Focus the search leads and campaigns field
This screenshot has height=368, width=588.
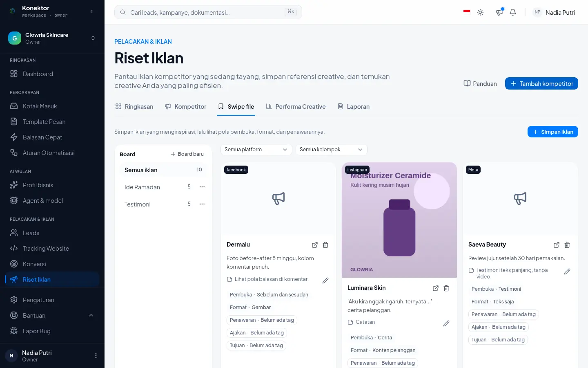pos(208,12)
